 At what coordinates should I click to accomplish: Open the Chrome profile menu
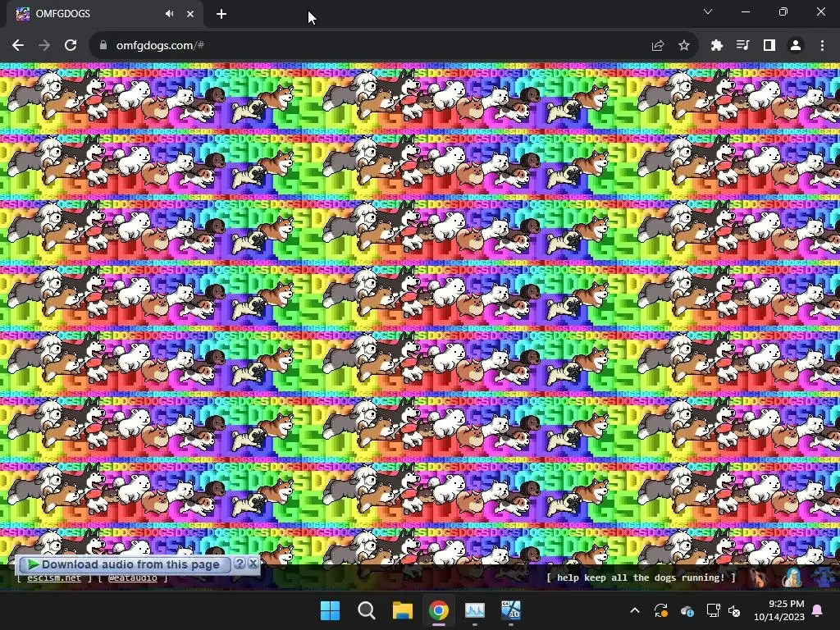pos(796,46)
